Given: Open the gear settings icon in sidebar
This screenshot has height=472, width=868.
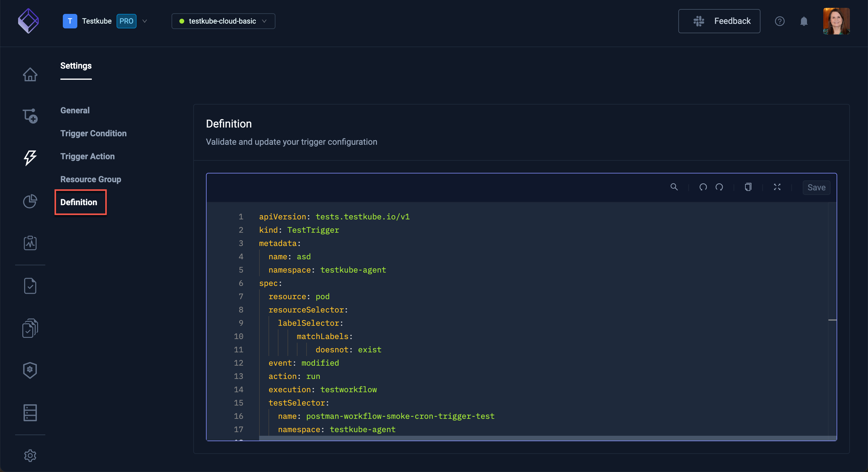Looking at the screenshot, I should point(30,455).
